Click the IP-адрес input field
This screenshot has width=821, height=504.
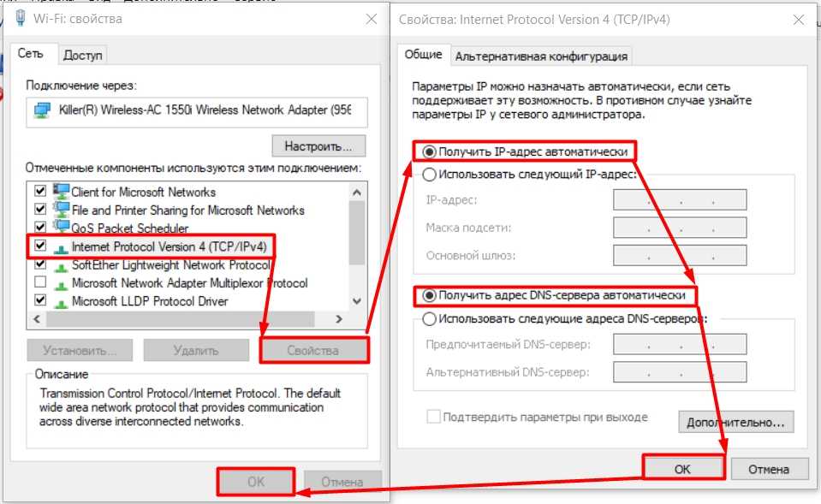click(680, 200)
